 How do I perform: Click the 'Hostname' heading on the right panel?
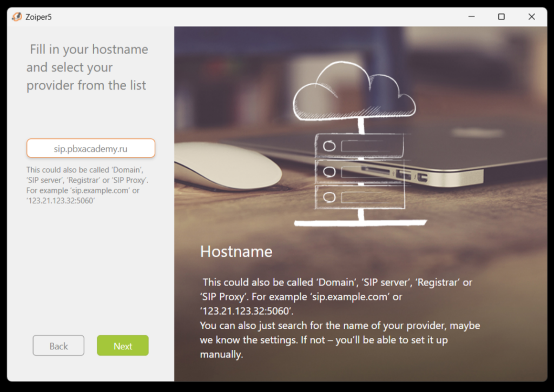click(236, 251)
